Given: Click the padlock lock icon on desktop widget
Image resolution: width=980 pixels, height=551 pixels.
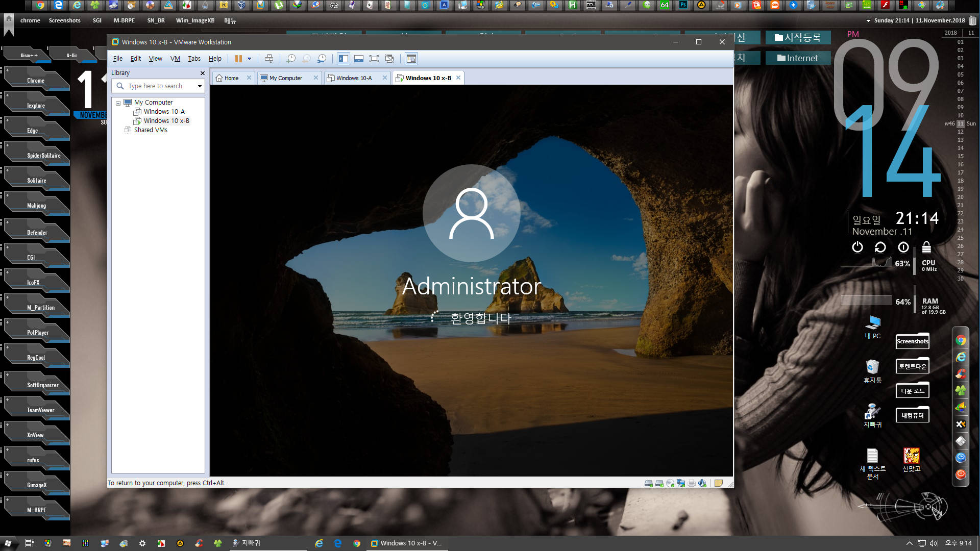Looking at the screenshot, I should (926, 247).
